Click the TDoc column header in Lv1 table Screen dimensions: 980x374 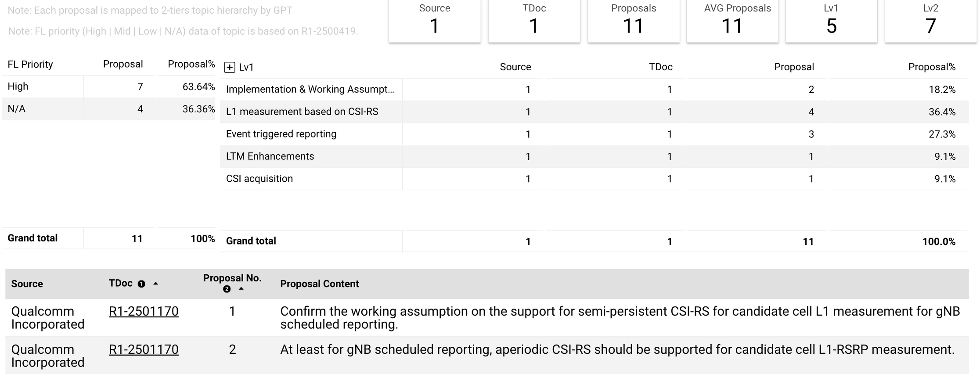(x=661, y=67)
